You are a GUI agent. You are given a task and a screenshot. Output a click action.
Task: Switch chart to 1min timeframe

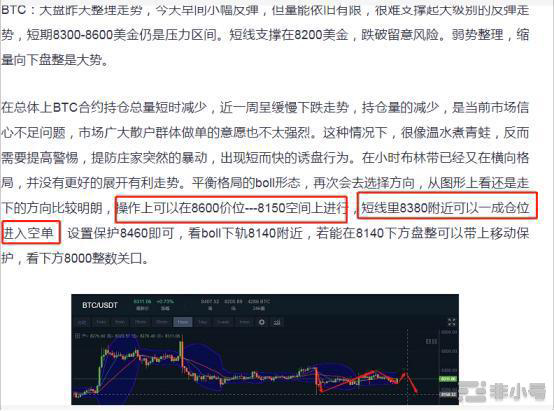coord(101,322)
